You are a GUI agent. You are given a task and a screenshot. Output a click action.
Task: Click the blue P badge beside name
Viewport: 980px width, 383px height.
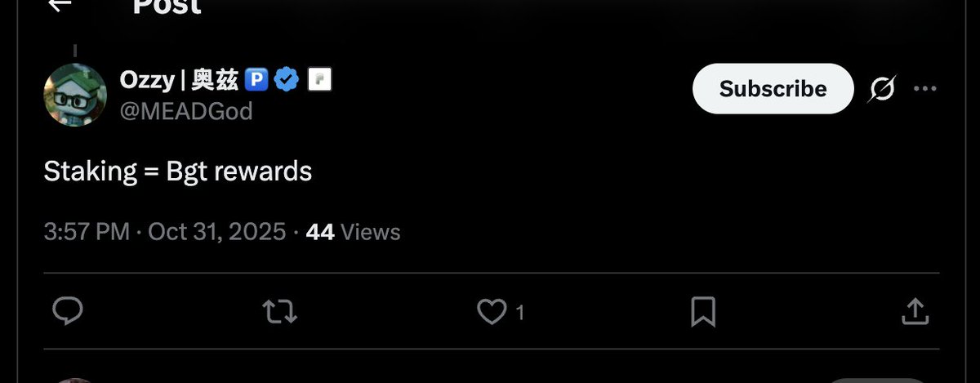point(257,80)
